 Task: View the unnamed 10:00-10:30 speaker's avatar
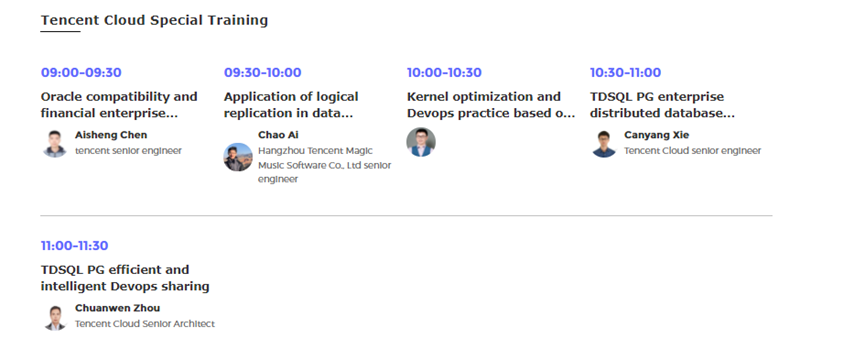tap(421, 142)
